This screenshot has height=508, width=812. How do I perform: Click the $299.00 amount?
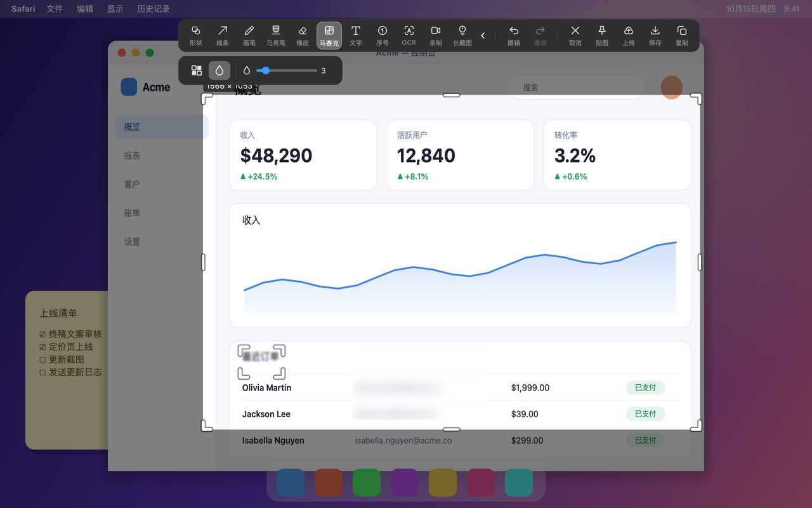(x=527, y=440)
